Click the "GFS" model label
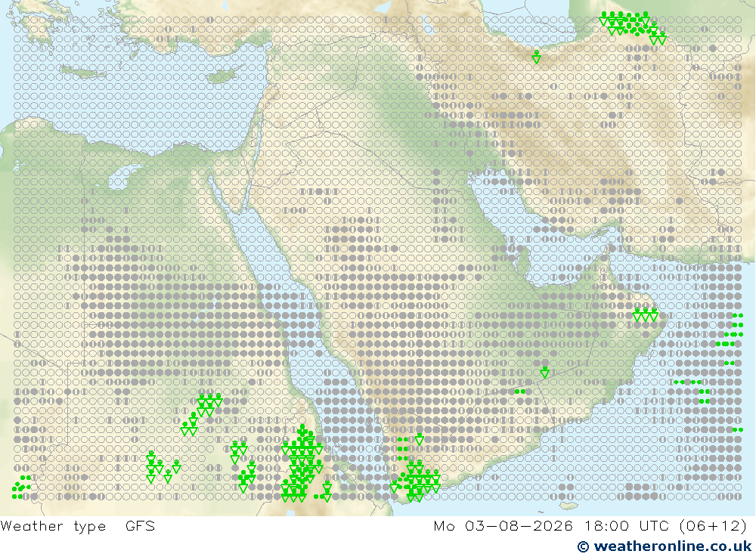The width and height of the screenshot is (756, 554). 141,525
